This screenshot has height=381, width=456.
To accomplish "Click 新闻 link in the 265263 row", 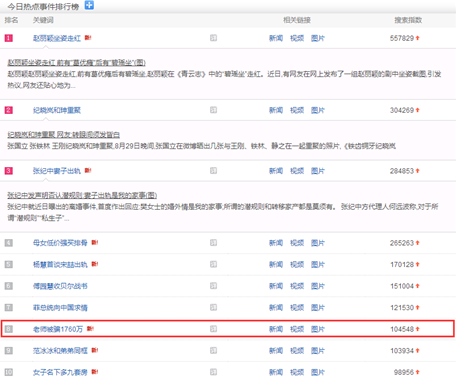I will [276, 243].
